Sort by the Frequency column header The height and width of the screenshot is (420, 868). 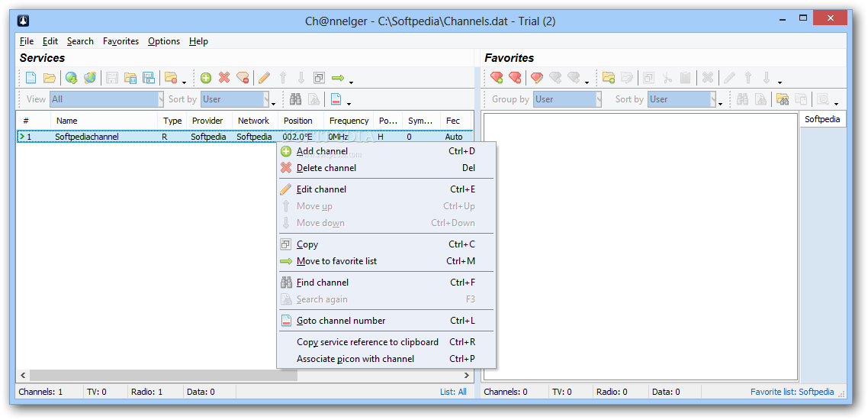pos(349,121)
